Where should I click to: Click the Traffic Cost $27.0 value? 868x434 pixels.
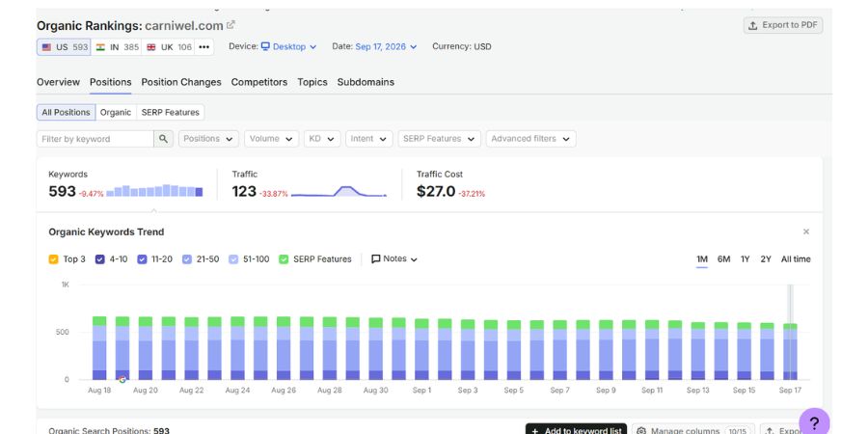[436, 192]
